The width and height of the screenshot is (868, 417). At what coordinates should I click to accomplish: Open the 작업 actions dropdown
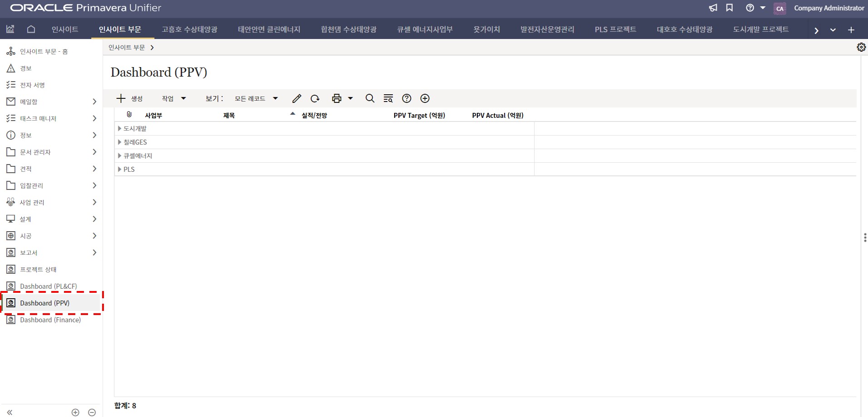[x=174, y=98]
